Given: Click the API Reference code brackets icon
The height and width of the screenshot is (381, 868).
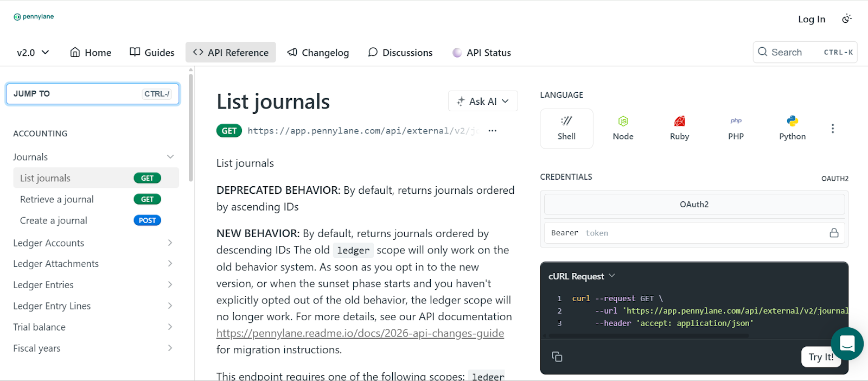Looking at the screenshot, I should pos(198,52).
